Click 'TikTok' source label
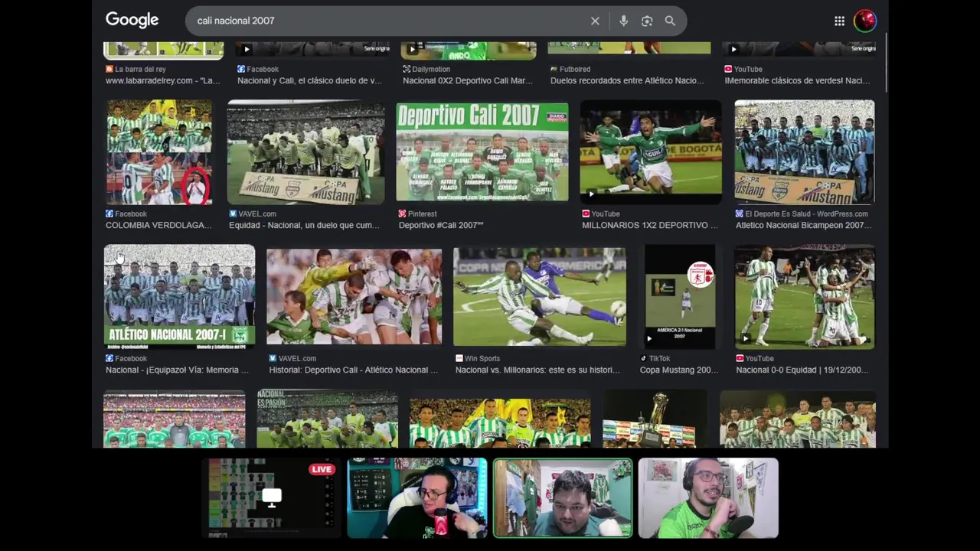This screenshot has height=551, width=980. tap(655, 358)
